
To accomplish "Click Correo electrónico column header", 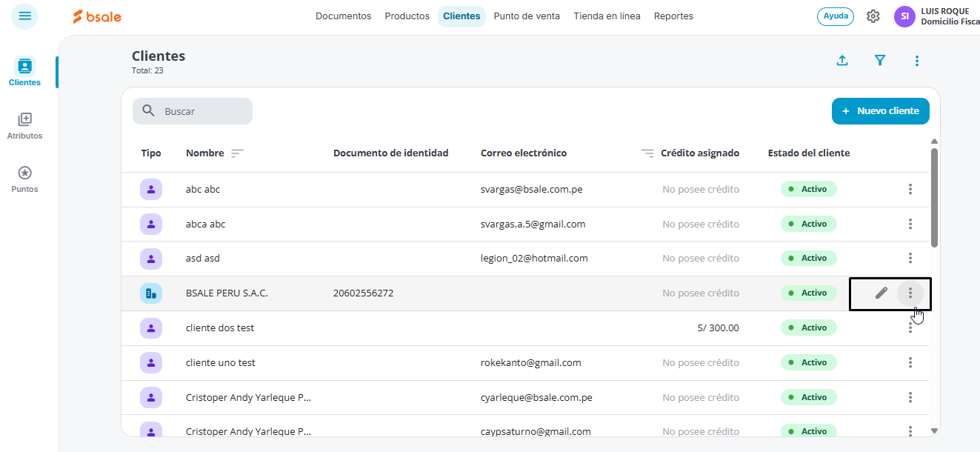I will point(524,153).
